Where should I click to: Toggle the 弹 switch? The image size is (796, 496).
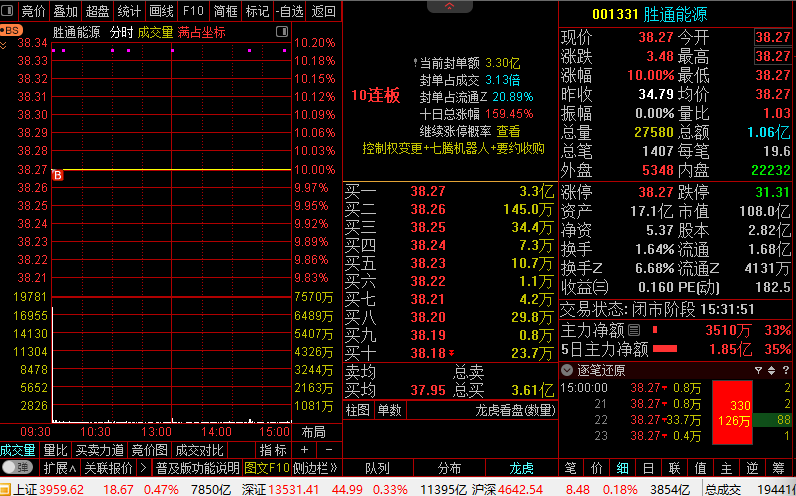pyautogui.click(x=17, y=467)
